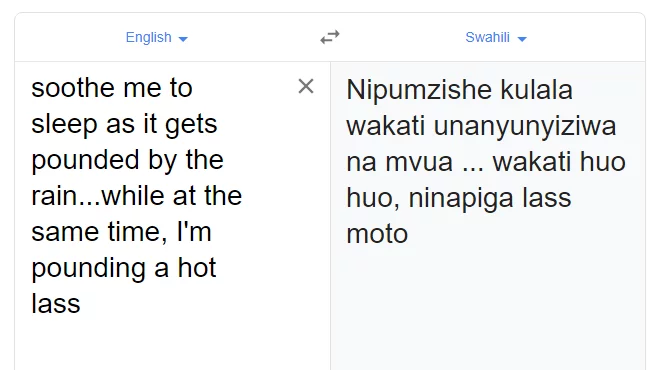663x370 pixels.
Task: Click the word 'moto' in the translation
Action: coord(377,234)
